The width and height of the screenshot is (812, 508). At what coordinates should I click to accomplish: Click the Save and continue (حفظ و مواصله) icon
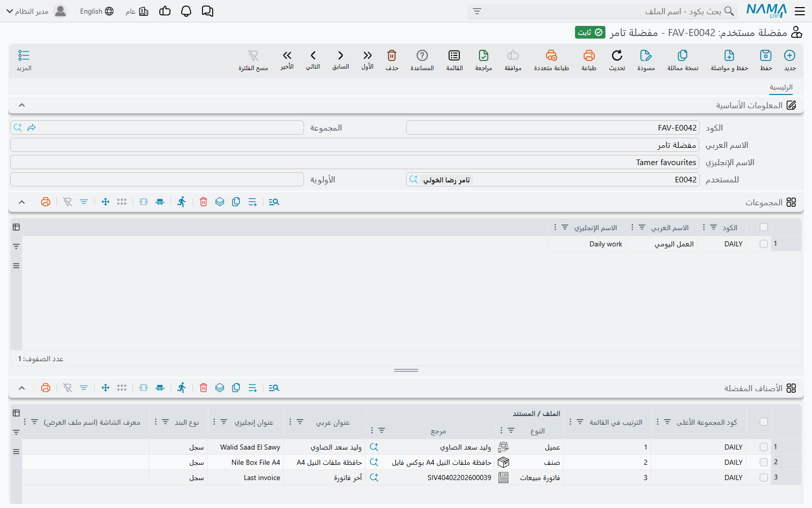tap(729, 55)
